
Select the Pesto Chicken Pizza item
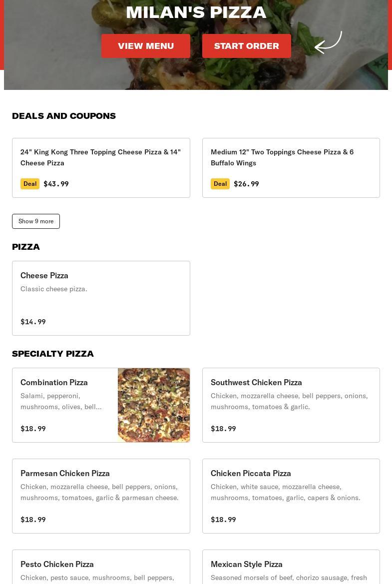tap(101, 568)
